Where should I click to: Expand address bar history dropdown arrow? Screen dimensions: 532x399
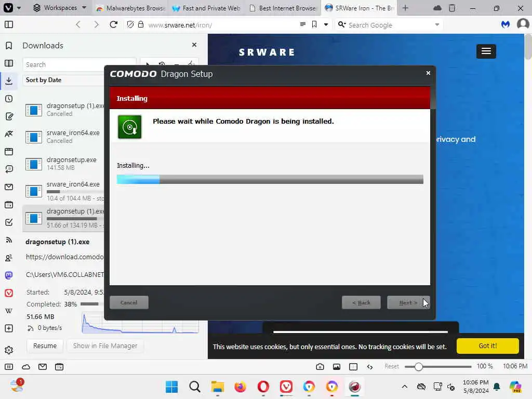point(326,24)
